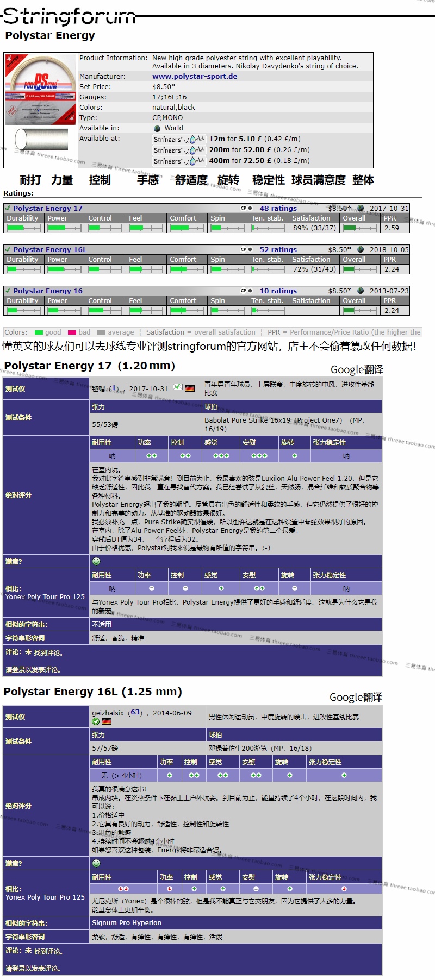Open the Polystar Energy product package image

point(41,90)
